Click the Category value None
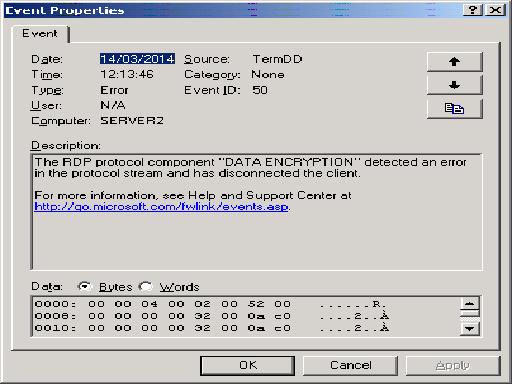Viewport: 512px width, 384px height. pyautogui.click(x=268, y=74)
